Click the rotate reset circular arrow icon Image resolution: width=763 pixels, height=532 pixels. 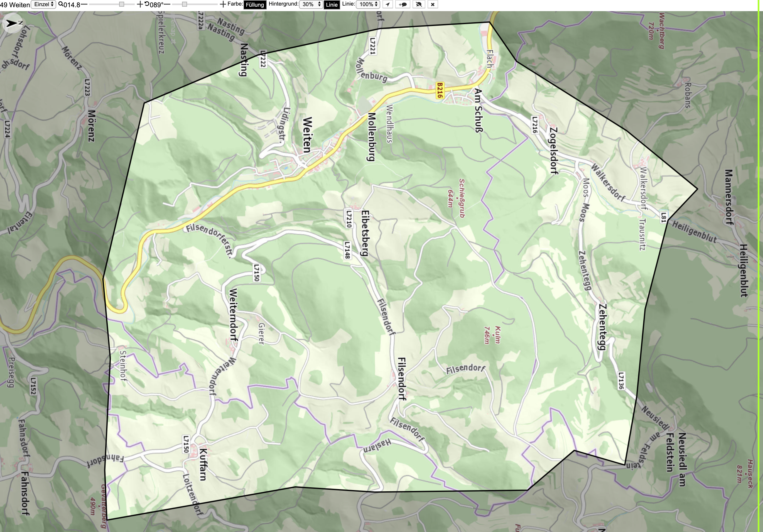pos(147,4)
